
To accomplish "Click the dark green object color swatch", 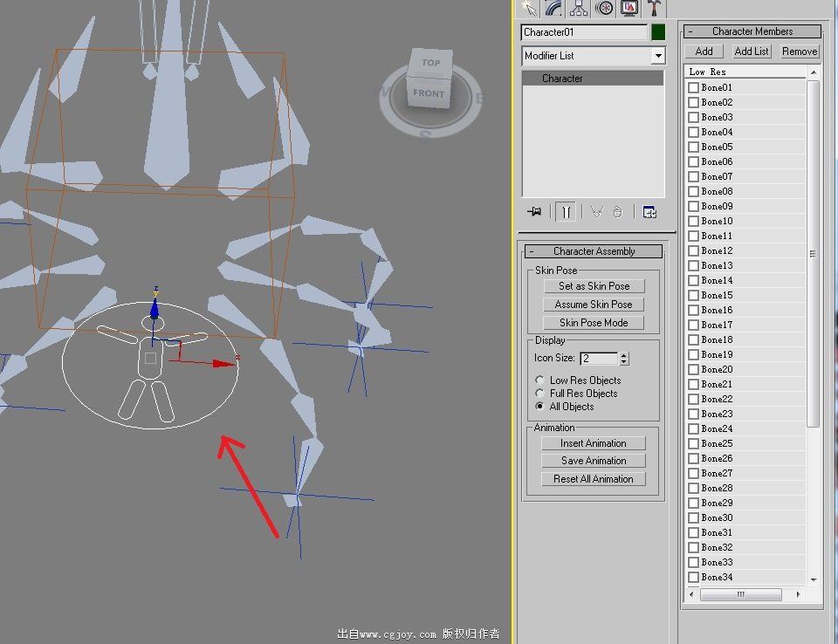I will pos(658,32).
